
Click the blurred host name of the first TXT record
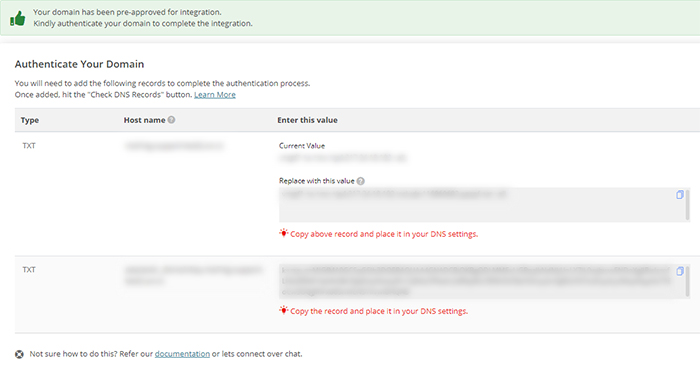175,146
